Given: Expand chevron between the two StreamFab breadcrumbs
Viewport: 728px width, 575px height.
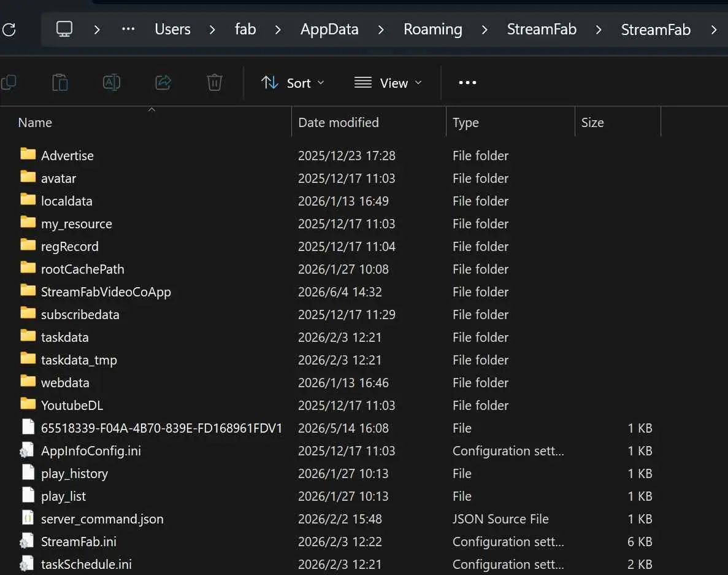Looking at the screenshot, I should click(599, 29).
